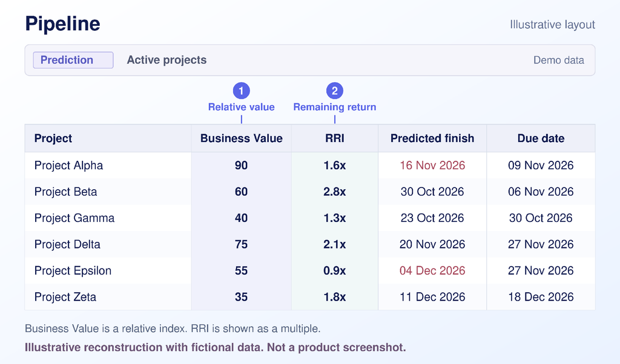Viewport: 620px width, 364px height.
Task: Click Project Epsilon's 27 Nov 2026 due date
Action: pos(541,271)
